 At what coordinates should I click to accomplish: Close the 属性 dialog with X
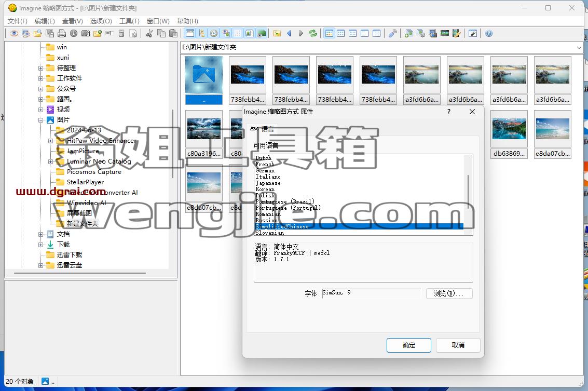tap(472, 112)
